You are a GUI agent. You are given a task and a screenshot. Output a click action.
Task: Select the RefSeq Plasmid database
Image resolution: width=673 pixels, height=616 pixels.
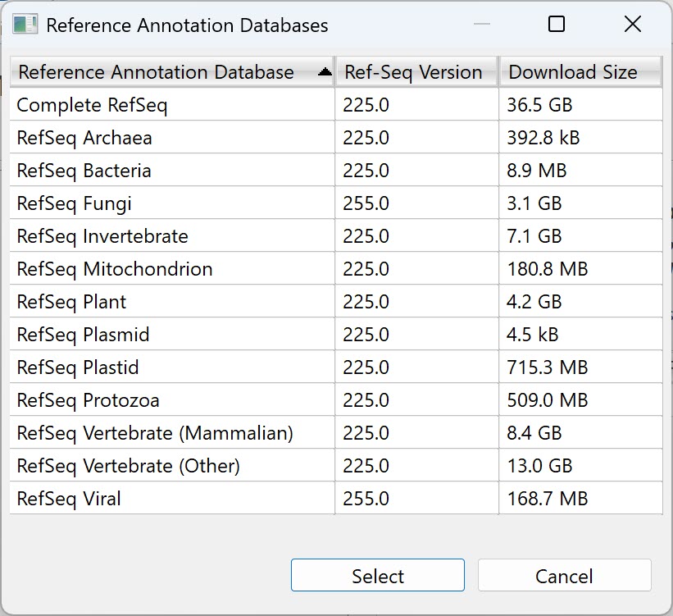(336, 334)
